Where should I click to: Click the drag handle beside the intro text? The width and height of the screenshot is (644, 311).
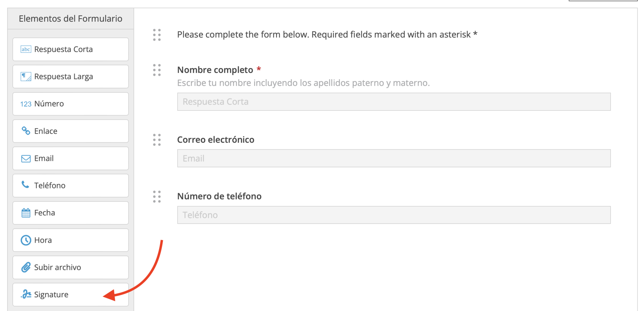tap(156, 35)
